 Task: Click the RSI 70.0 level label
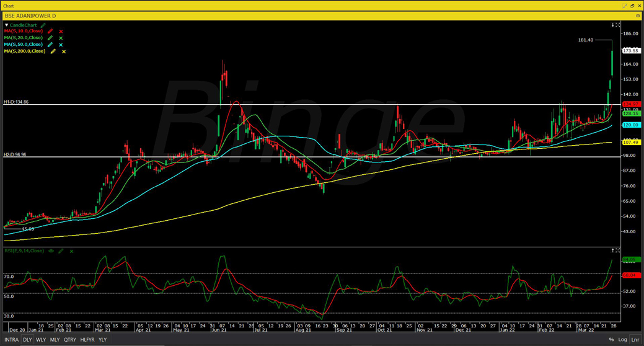[x=9, y=277]
